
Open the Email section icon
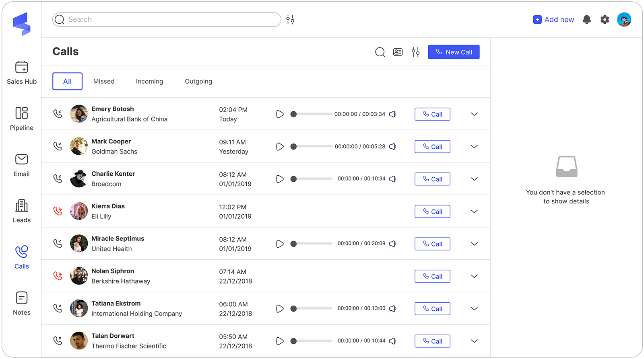[x=22, y=160]
